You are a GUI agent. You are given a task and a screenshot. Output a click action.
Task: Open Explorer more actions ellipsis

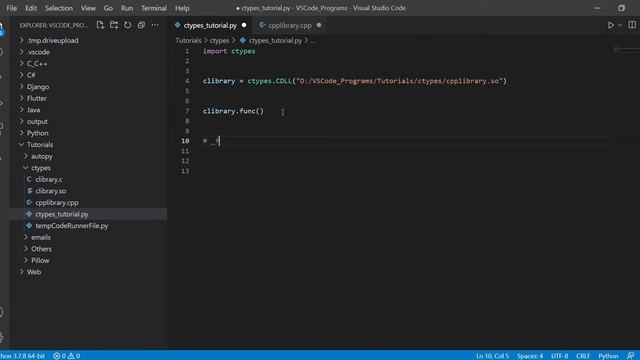click(x=155, y=25)
